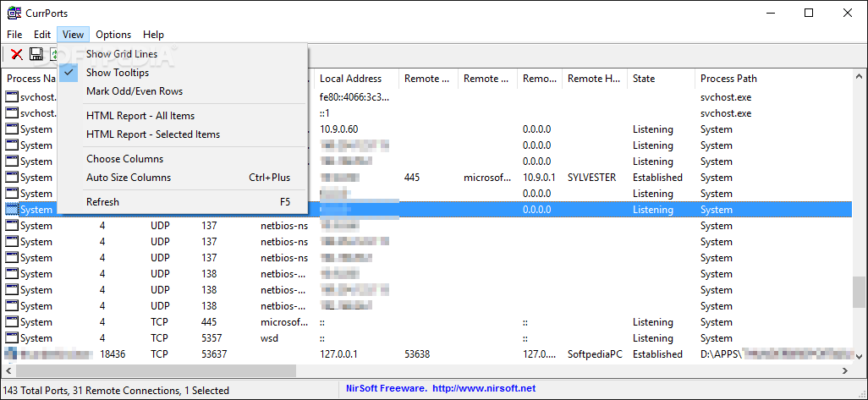This screenshot has height=400, width=868.
Task: Click the fe80::4066:3c3... address cell
Action: pyautogui.click(x=354, y=97)
